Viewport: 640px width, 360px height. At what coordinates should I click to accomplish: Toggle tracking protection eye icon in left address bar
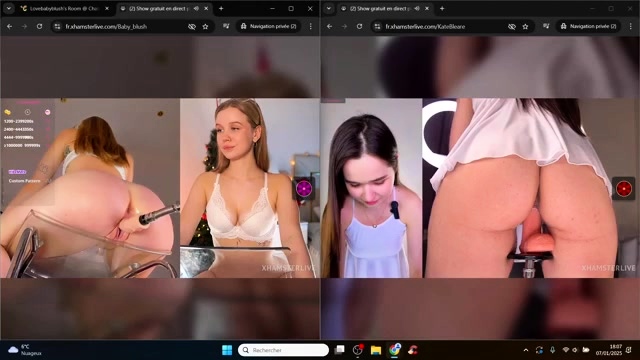[191, 27]
